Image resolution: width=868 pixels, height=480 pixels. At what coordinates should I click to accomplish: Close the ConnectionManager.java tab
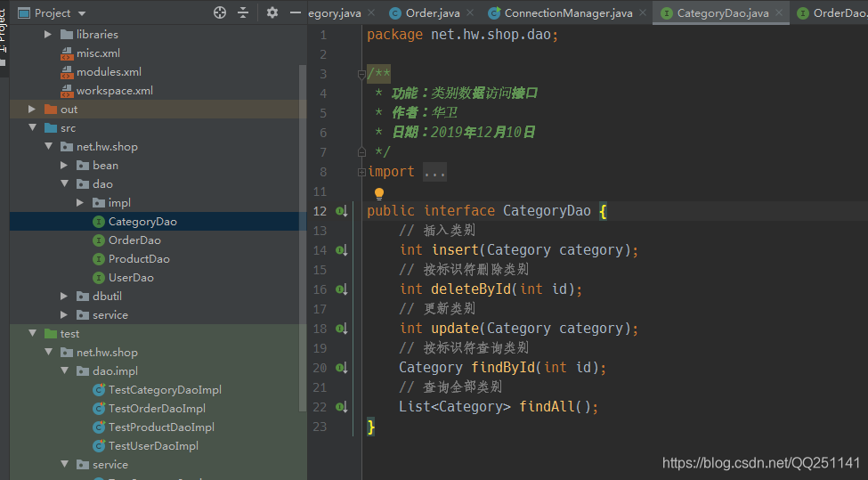(642, 12)
